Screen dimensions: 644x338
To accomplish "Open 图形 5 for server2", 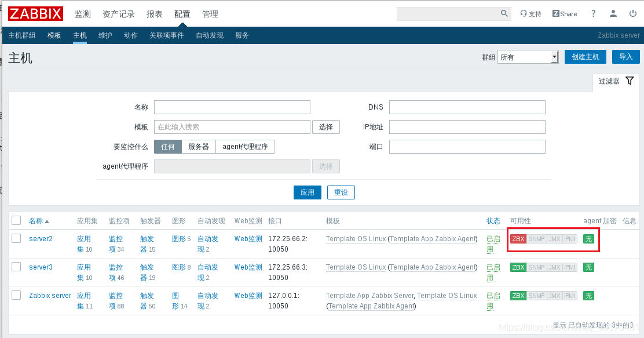I will tap(181, 239).
